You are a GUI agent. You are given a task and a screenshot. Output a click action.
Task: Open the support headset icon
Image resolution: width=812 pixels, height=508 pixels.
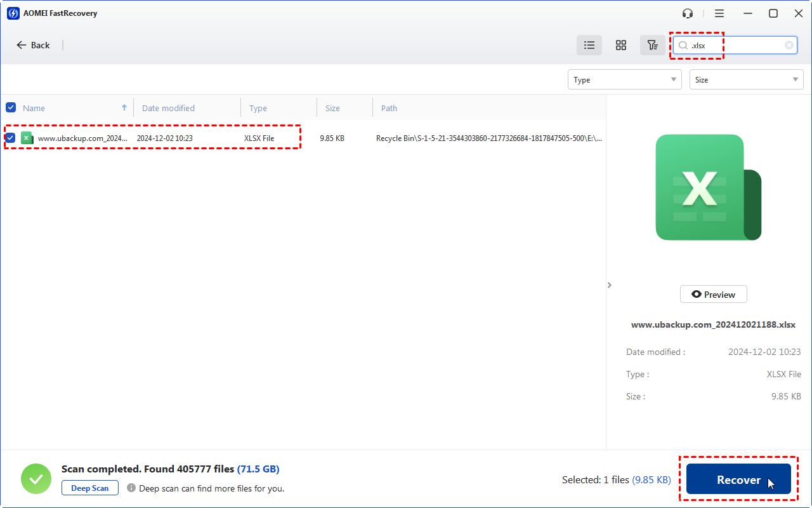point(688,13)
